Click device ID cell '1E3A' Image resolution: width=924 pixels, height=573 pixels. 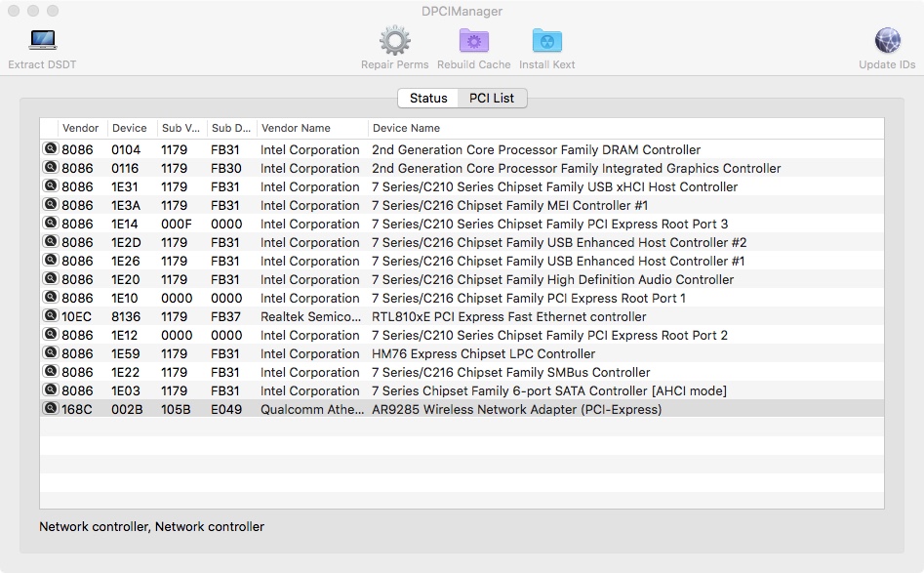click(x=126, y=205)
